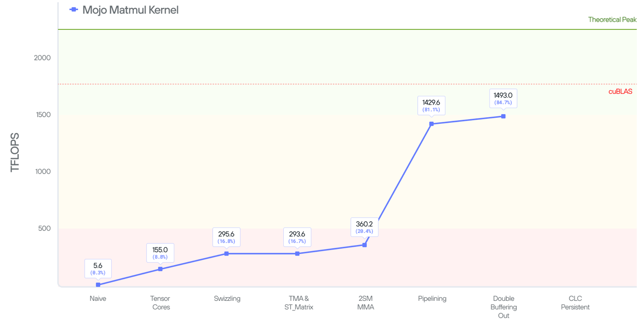Click the Mojo Matmul Kernel legend marker icon
The height and width of the screenshot is (322, 644).
[x=73, y=10]
